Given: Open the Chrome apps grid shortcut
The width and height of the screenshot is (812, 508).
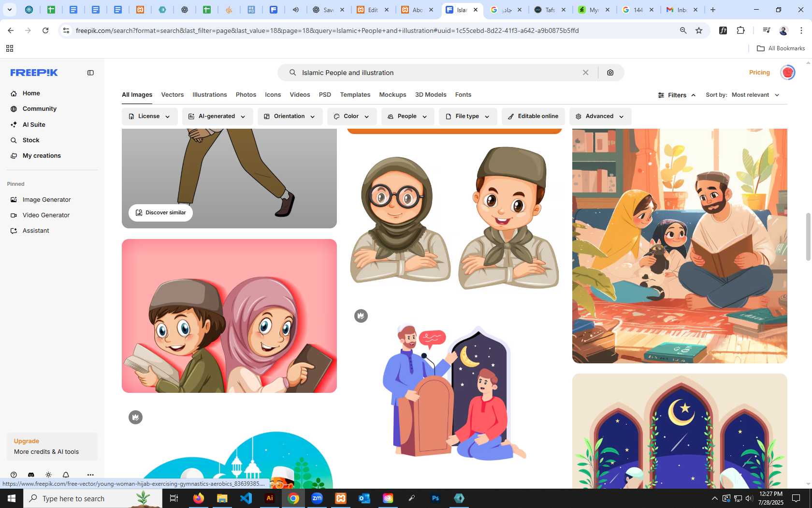Looking at the screenshot, I should pos(10,48).
